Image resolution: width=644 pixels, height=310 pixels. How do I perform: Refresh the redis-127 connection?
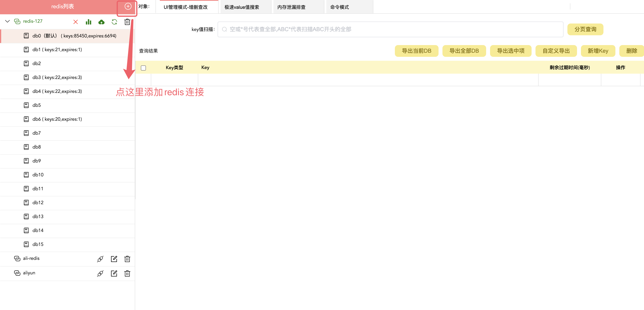pyautogui.click(x=114, y=22)
